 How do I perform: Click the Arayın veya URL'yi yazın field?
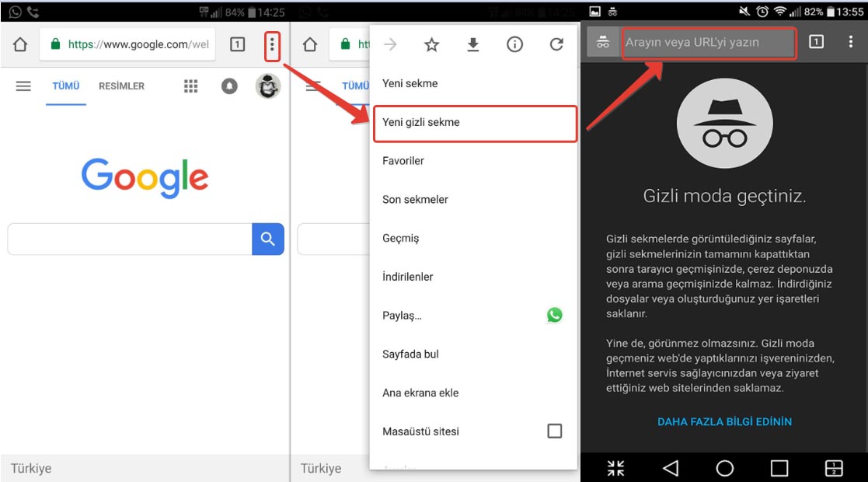pyautogui.click(x=708, y=43)
